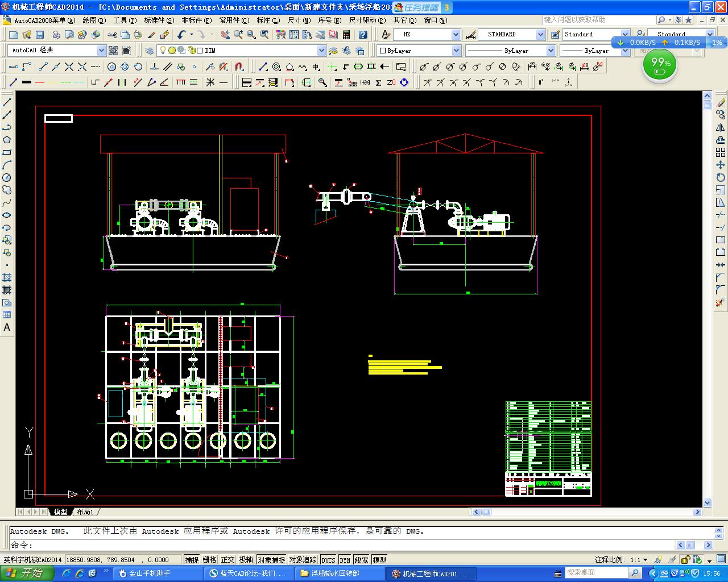Toggle 栅格 grid display
The image size is (728, 582).
[x=209, y=560]
